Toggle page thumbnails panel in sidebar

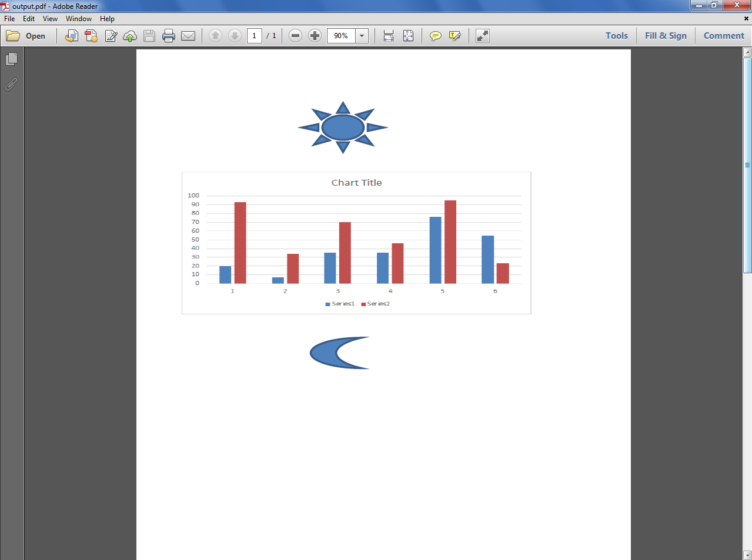pos(11,59)
